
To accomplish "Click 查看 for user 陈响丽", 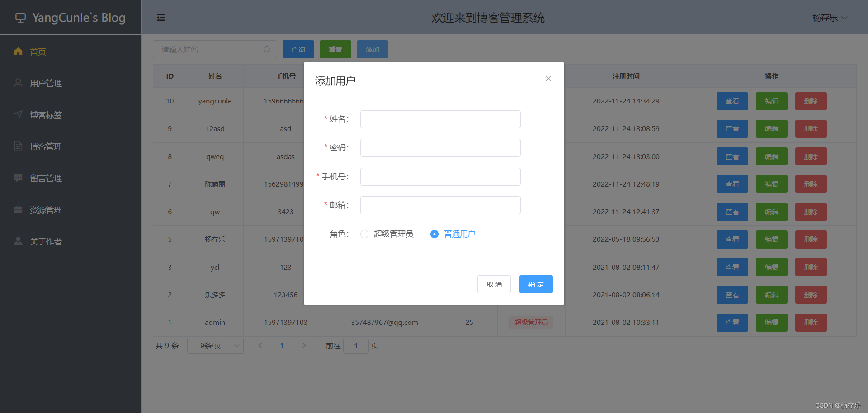I will tap(732, 184).
